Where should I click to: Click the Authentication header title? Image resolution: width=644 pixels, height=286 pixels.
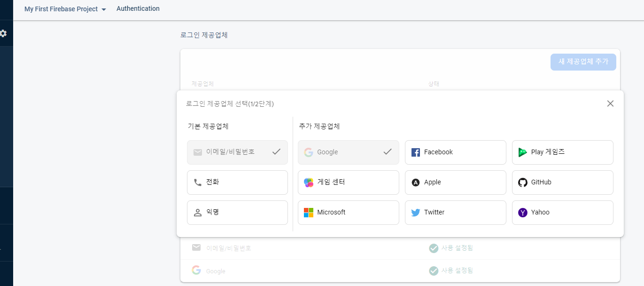(138, 8)
